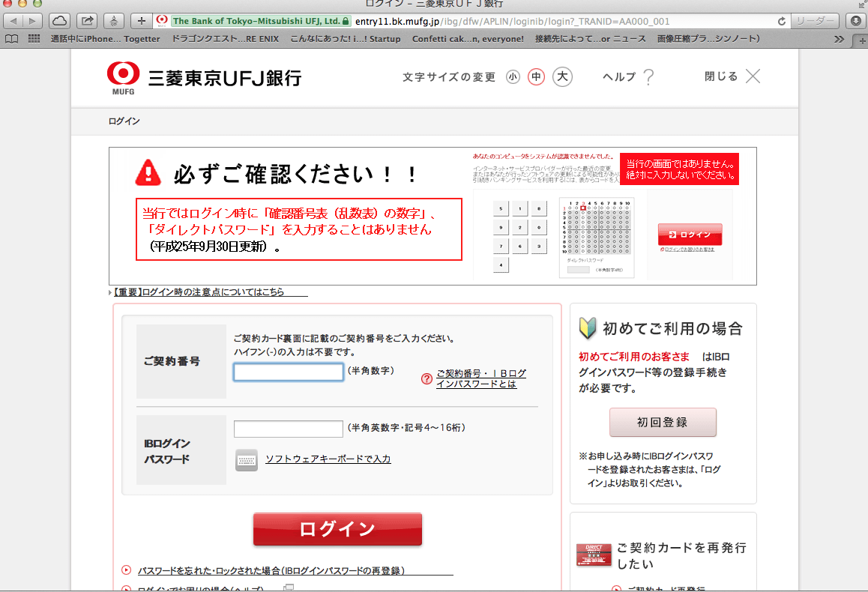Focus the ご契約番号 input field
This screenshot has height=592, width=868.
pyautogui.click(x=289, y=372)
